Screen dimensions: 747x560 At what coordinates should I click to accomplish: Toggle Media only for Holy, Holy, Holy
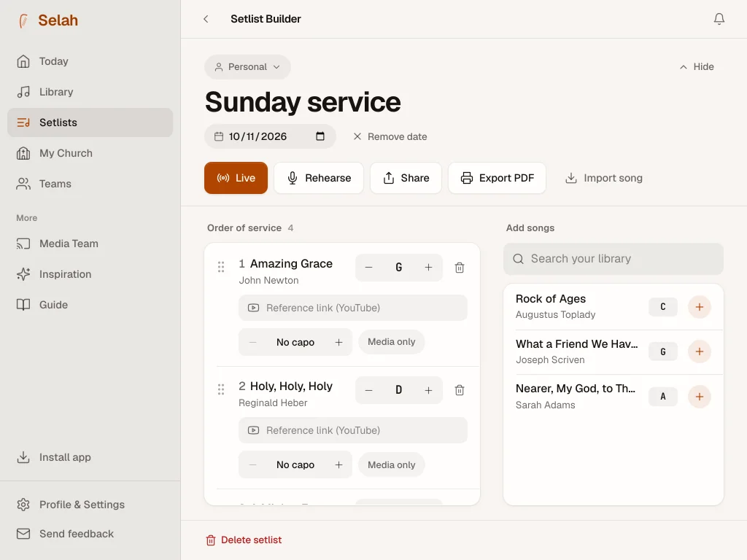pos(391,464)
